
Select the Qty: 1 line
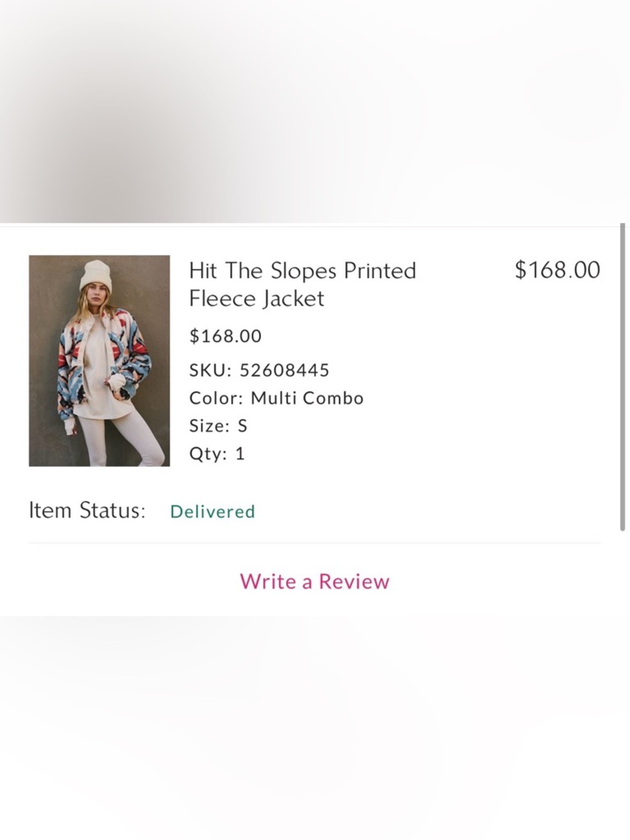coord(217,453)
